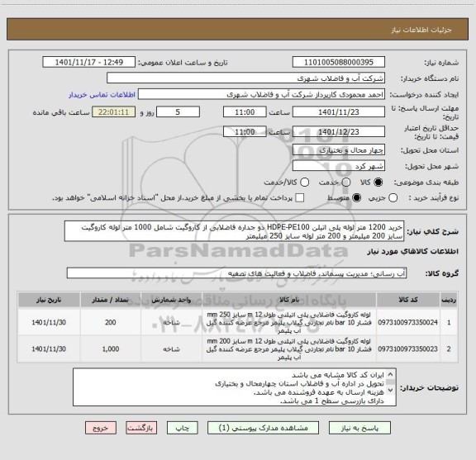
Task: Click the کد کالا column header
Action: (x=408, y=300)
